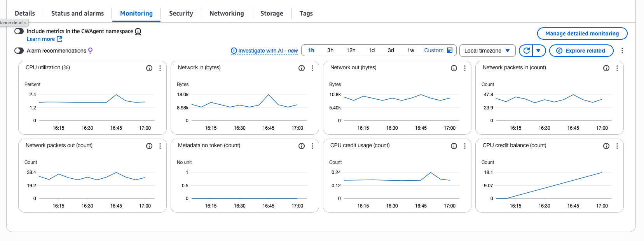The image size is (644, 241).
Task: Select the 3h time range option
Action: [x=330, y=51]
